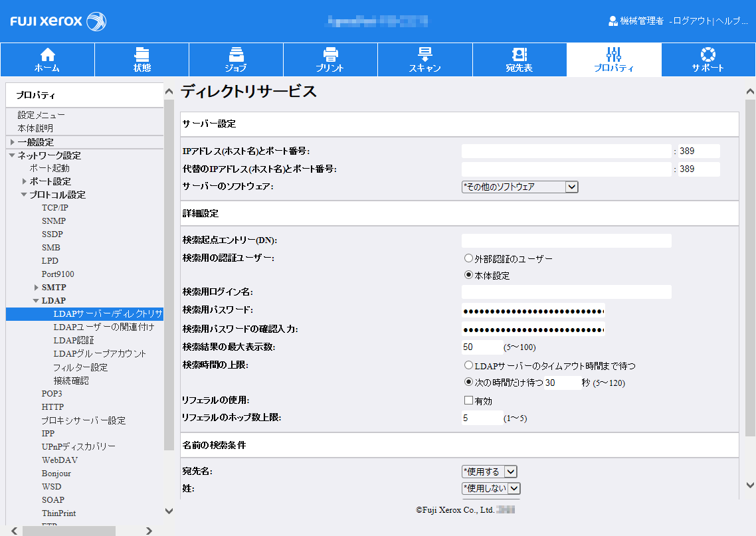Screen dimensions: 756x536
Task: Click primary server port number field
Action: coord(699,151)
